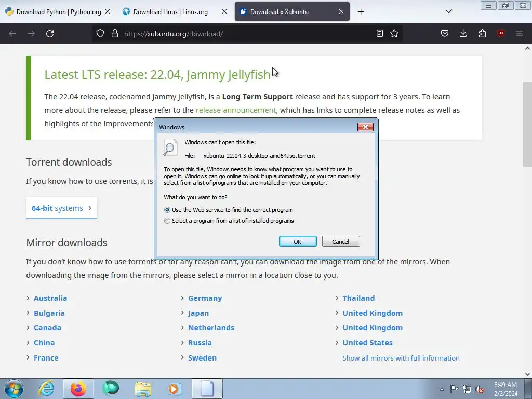Screen dimensions: 532x399
Task: Click the network tray icon
Action: click(467, 389)
